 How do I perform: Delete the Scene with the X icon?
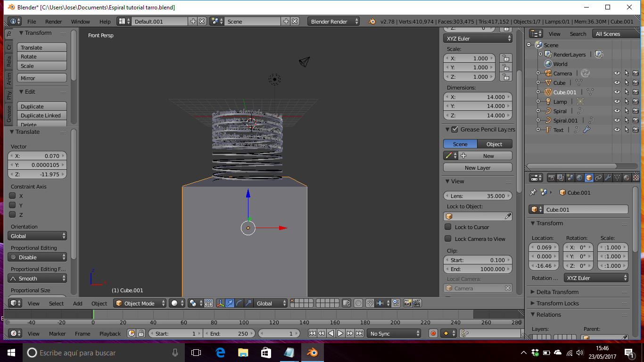pos(295,21)
